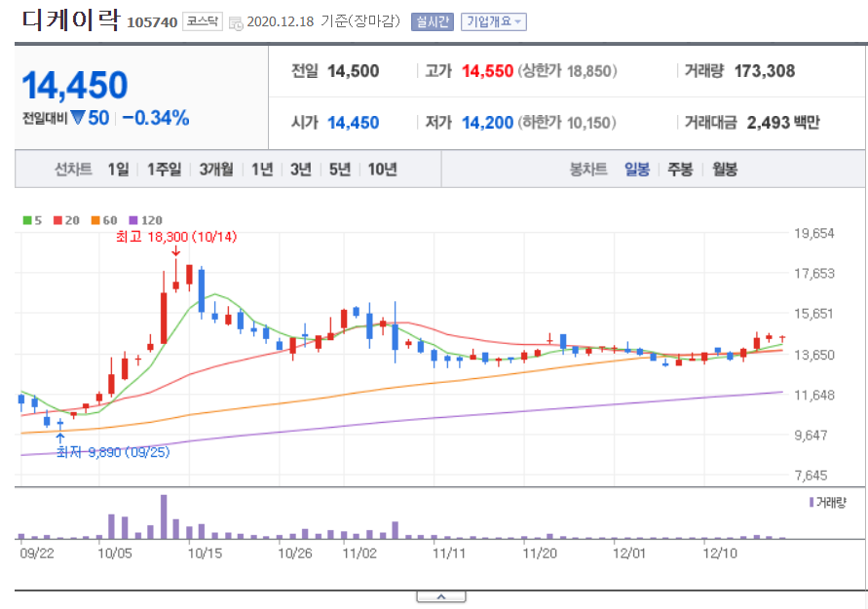Collapse the chart with bottom arrow handle

point(441,596)
